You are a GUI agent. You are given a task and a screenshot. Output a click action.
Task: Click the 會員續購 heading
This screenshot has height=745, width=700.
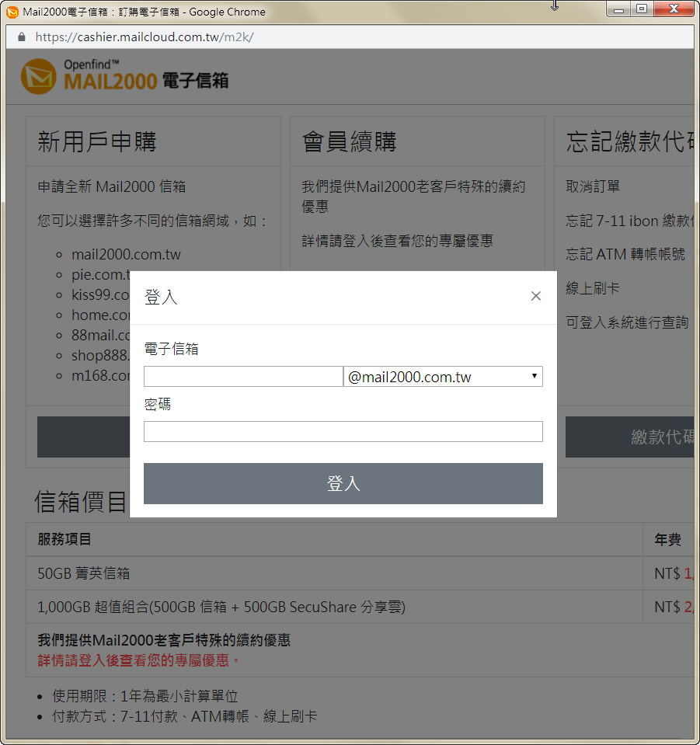(x=350, y=141)
